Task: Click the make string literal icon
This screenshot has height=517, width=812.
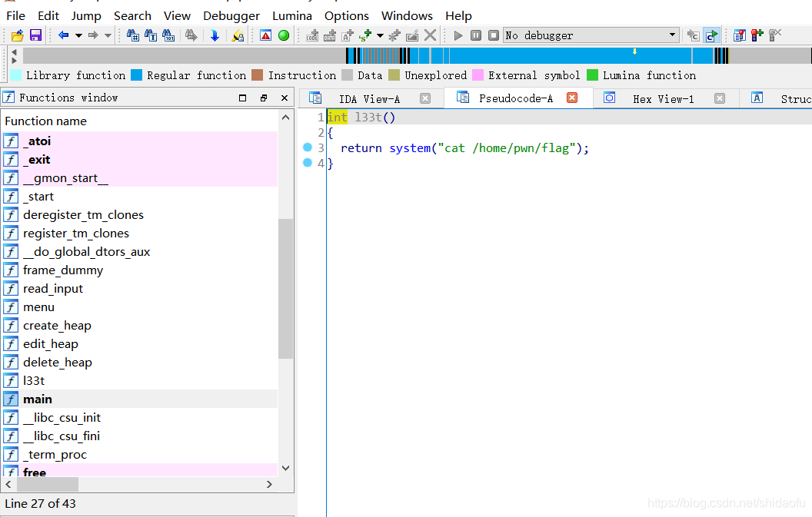Action: click(x=348, y=35)
